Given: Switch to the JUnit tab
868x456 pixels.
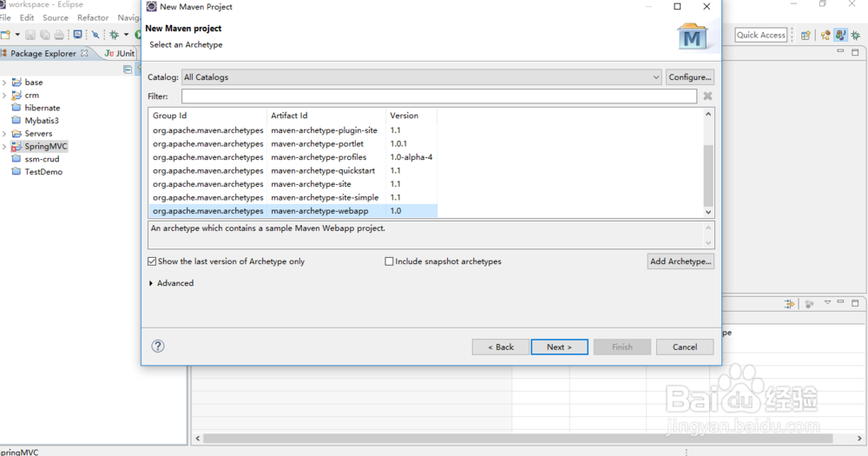Looking at the screenshot, I should (120, 53).
